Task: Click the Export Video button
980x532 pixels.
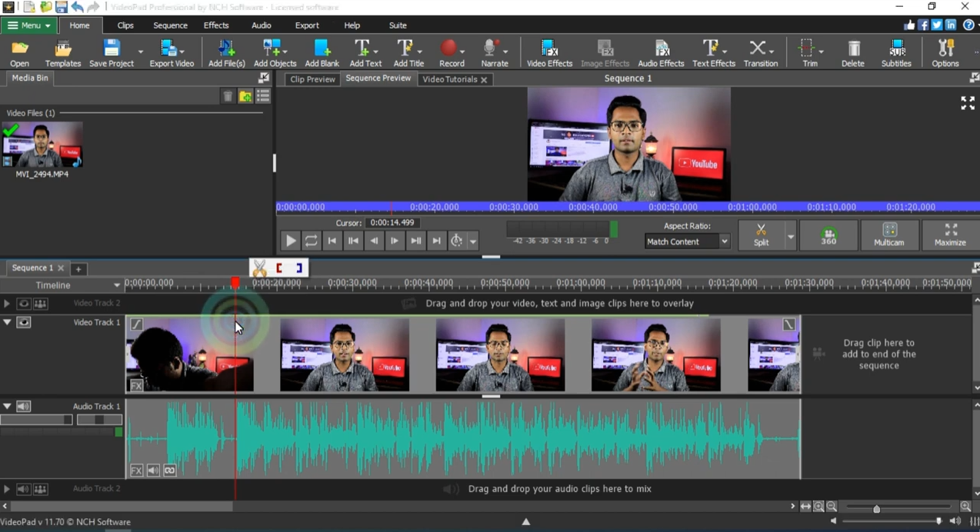Action: pyautogui.click(x=171, y=52)
